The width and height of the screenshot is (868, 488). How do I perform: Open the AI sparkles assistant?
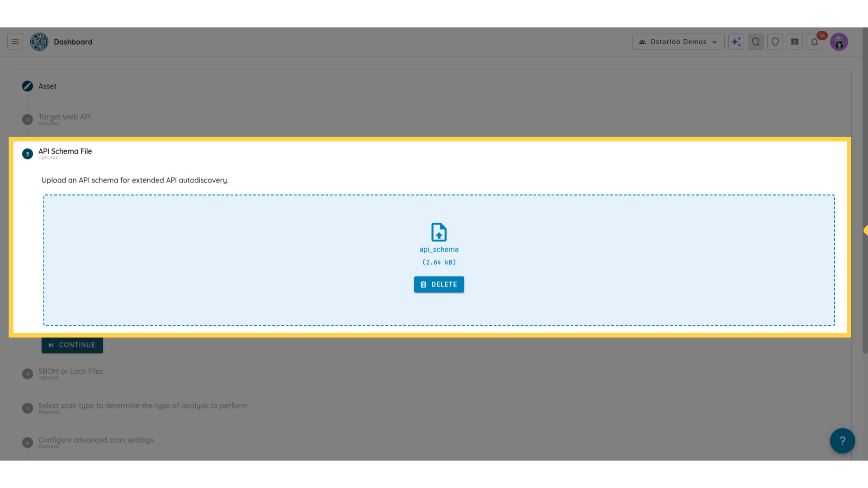tap(736, 42)
